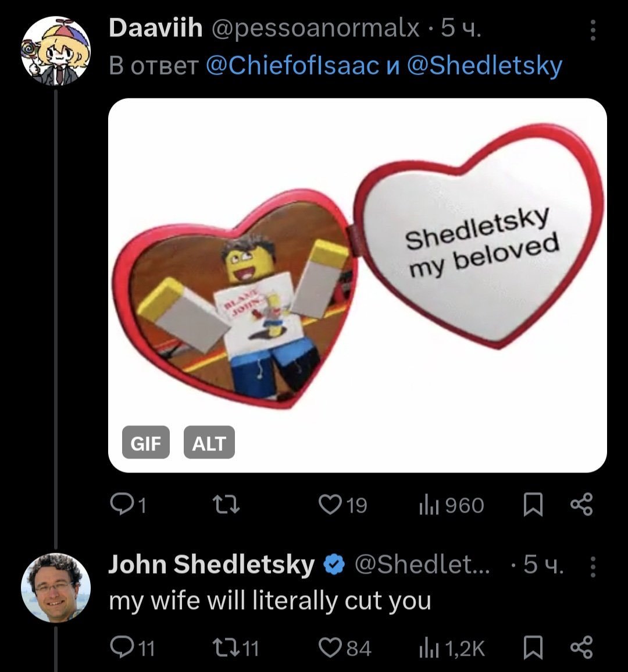Open John Shedletsky's profile avatar
The height and width of the screenshot is (672, 628).
[x=56, y=586]
